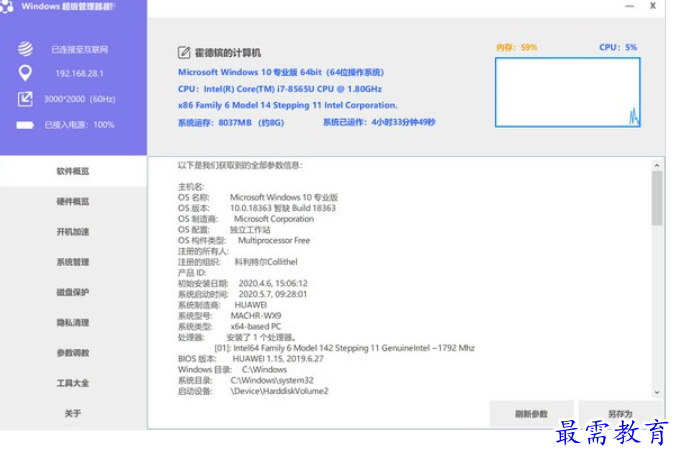Viewport: 677px width, 464px height.
Task: Click 系统目录 C:\Windows\system32 row
Action: pyautogui.click(x=246, y=380)
